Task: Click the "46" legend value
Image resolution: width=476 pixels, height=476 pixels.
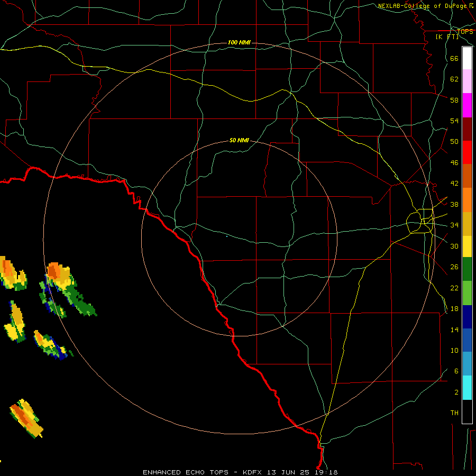Action: pyautogui.click(x=454, y=163)
